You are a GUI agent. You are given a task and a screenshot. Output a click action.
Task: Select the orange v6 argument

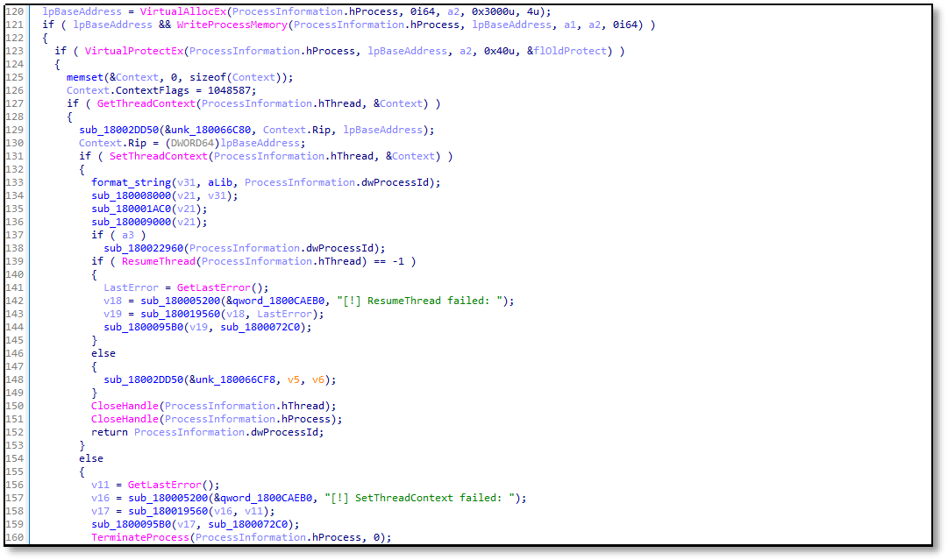point(318,379)
